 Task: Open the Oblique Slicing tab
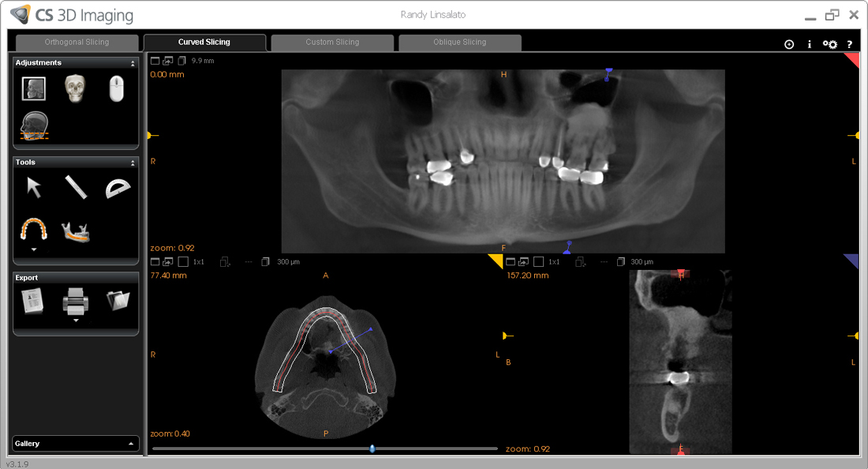460,43
